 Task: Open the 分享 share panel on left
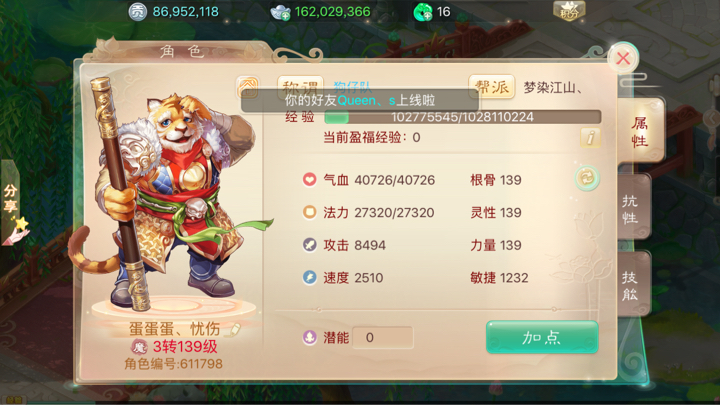tap(11, 202)
